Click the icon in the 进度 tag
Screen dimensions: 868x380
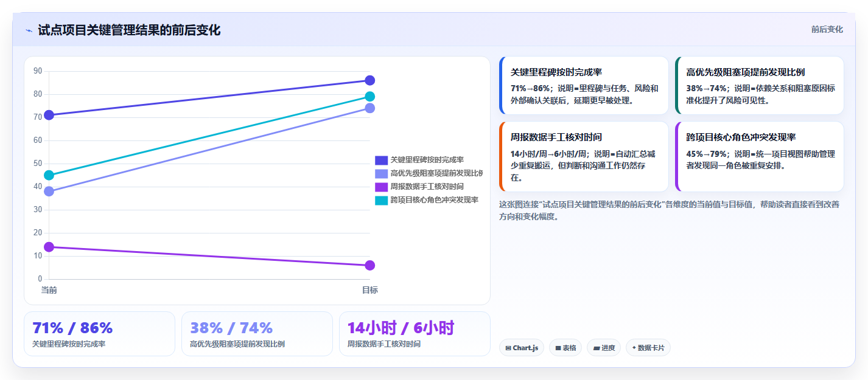point(597,348)
